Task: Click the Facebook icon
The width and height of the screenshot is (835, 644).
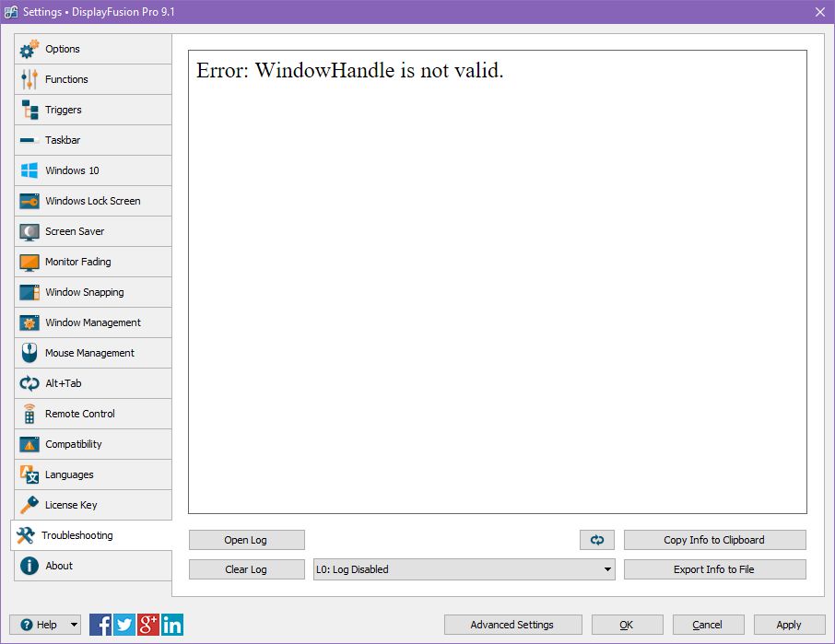Action: 100,625
